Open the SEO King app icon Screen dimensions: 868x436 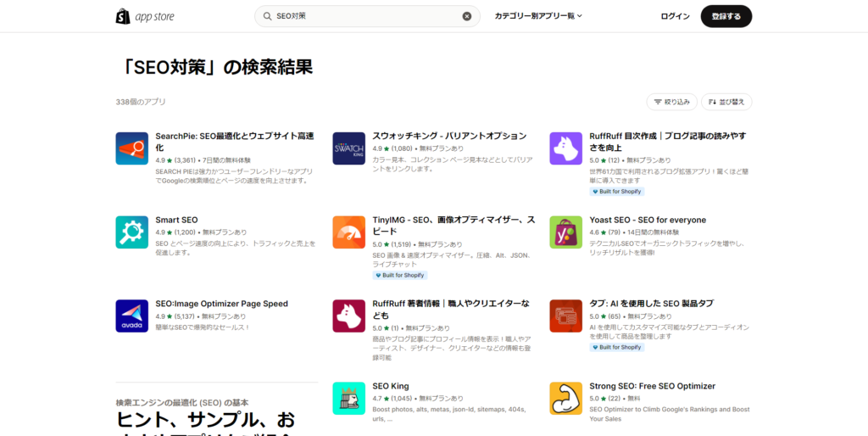348,399
